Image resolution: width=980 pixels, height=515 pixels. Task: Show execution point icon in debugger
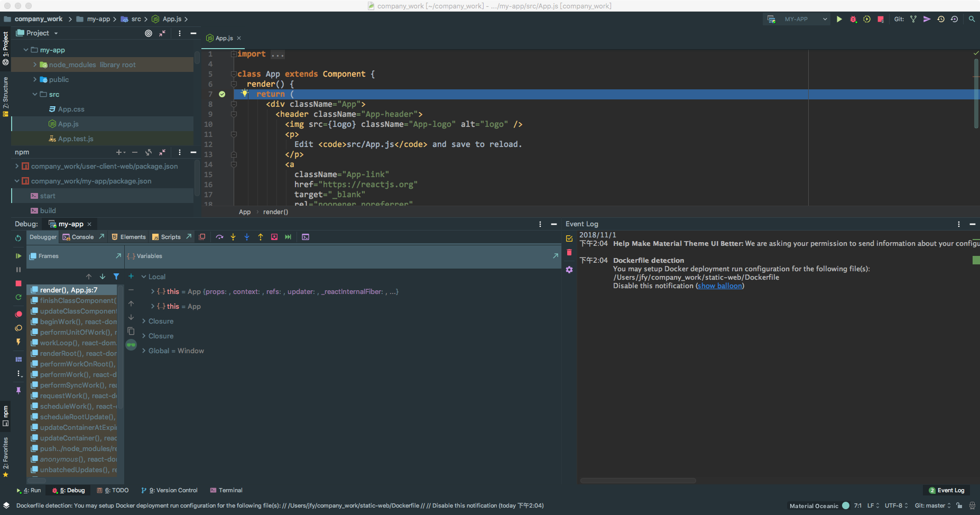click(x=202, y=237)
